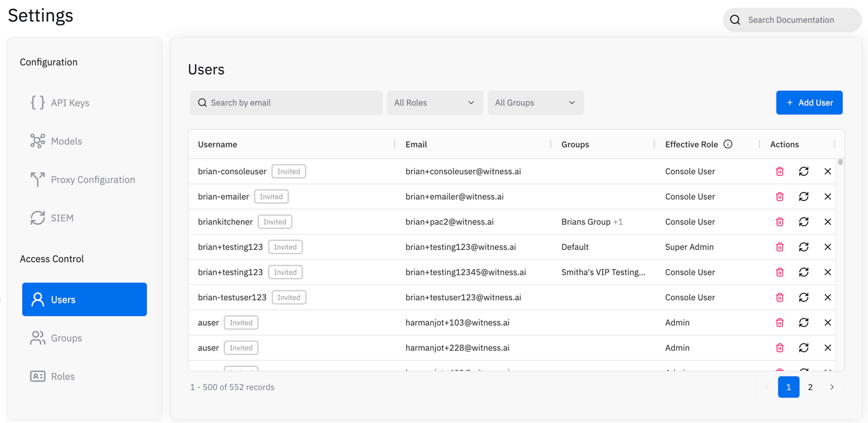Click the delete icon for brian-consoleuser
Image resolution: width=868 pixels, height=423 pixels.
tap(780, 171)
